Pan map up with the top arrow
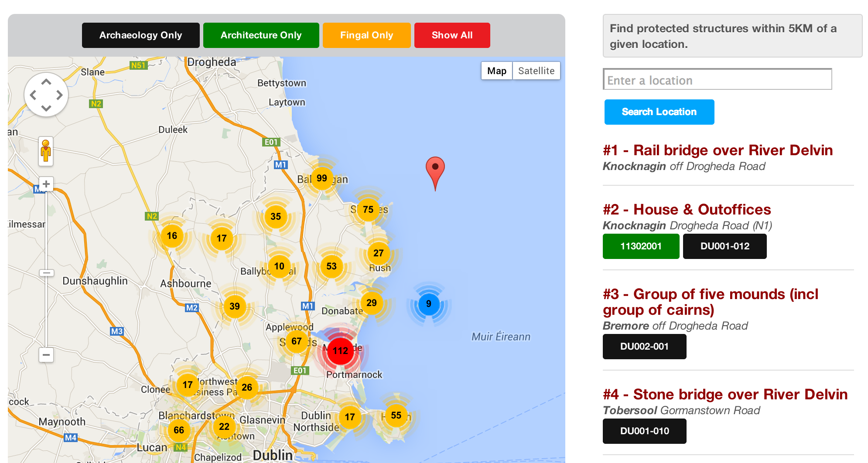Viewport: 868px width, 463px height. tap(46, 82)
